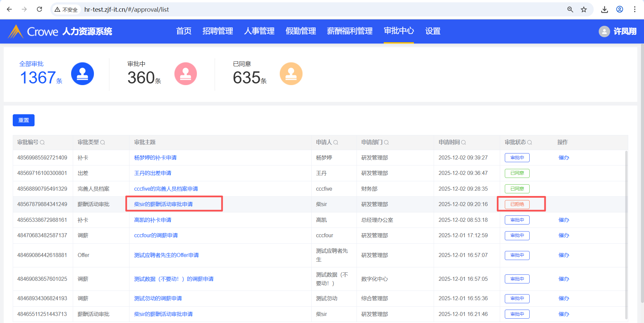This screenshot has width=644, height=323.
Task: Filter 审批状态 column via its search icon
Action: tap(530, 142)
